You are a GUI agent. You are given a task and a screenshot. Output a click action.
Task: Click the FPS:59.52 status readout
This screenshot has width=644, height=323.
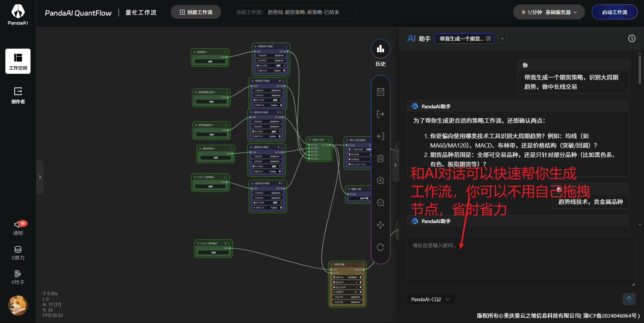[53, 316]
